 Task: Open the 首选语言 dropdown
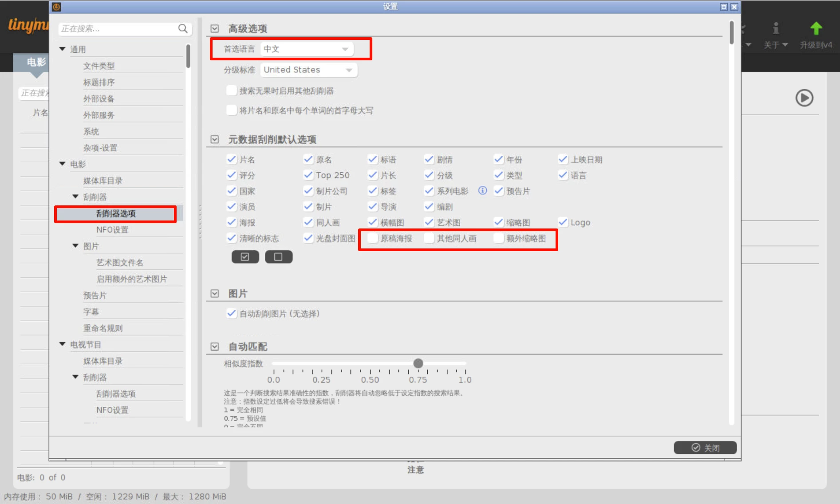coord(307,49)
